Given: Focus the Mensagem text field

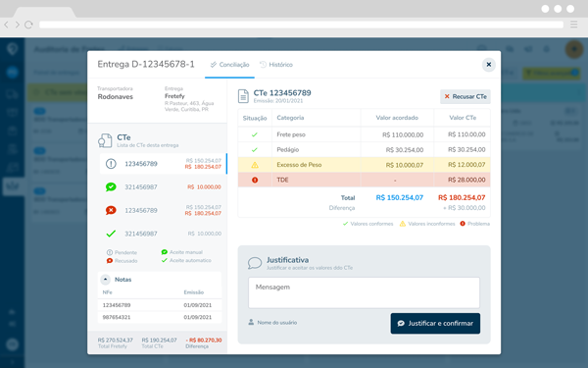Looking at the screenshot, I should coord(364,292).
